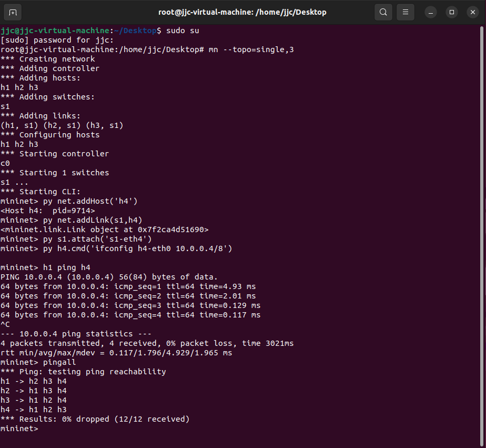Click the '^C' interrupt line

click(5, 324)
